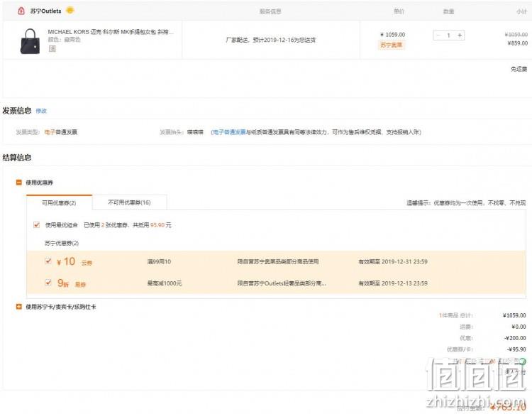
Task: Open MICHAEL KORS product title link
Action: click(111, 32)
